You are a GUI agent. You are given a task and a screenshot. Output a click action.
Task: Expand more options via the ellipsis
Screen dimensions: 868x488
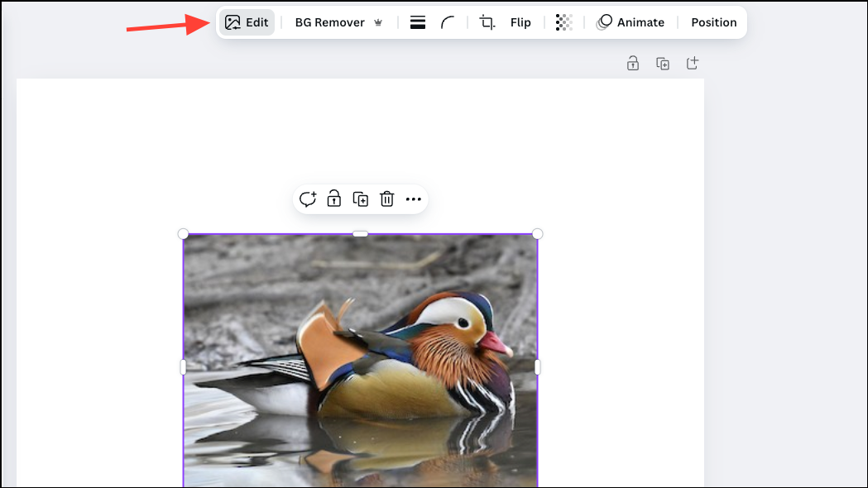click(413, 199)
